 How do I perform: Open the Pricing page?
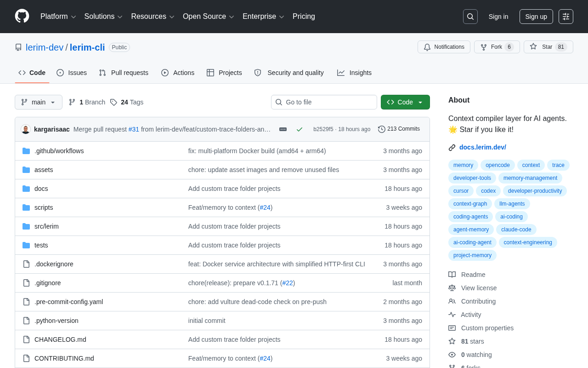pos(304,17)
